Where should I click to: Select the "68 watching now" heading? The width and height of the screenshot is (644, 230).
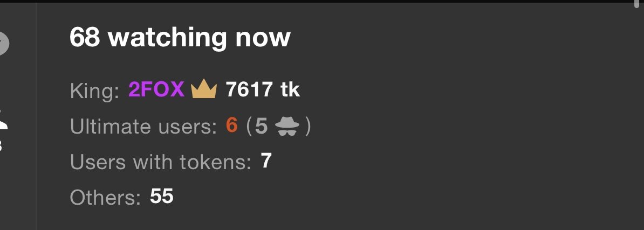[180, 37]
